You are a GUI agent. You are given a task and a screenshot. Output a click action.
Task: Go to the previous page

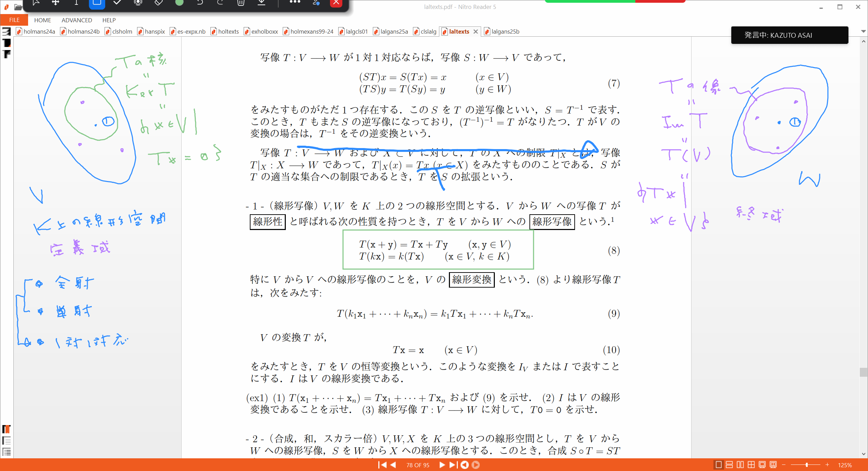click(393, 465)
